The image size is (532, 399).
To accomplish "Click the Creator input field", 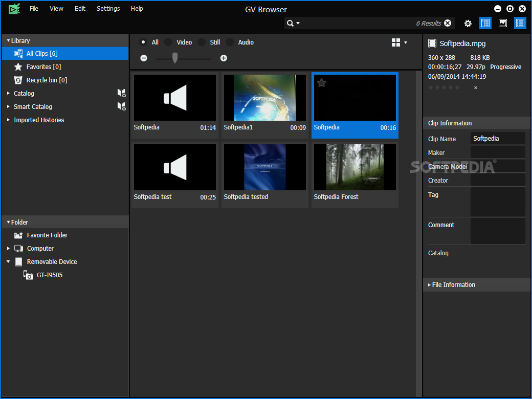I will 498,180.
